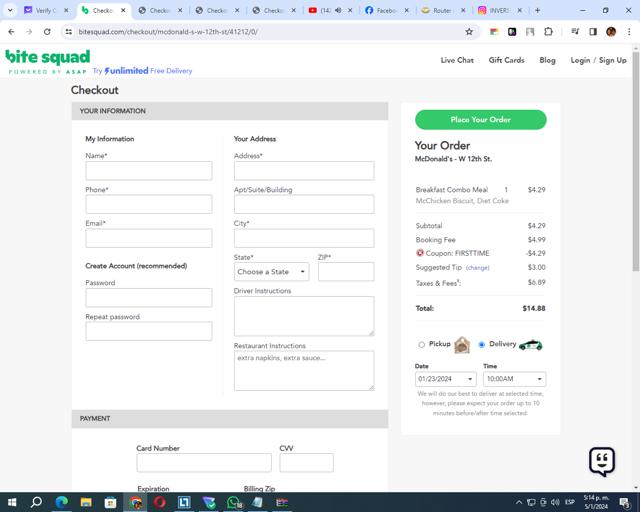Image resolution: width=640 pixels, height=512 pixels.
Task: Open the Chrome three-dot menu
Action: click(629, 31)
